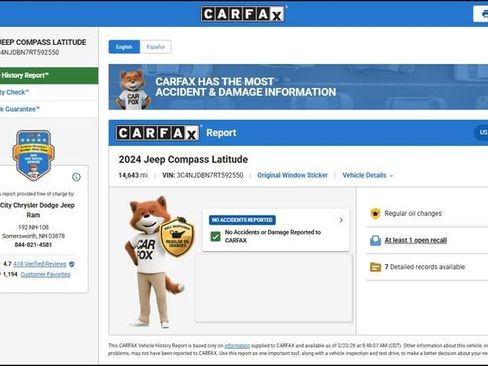The width and height of the screenshot is (488, 366).
Task: Open the Original Window Sticker link
Action: point(292,175)
